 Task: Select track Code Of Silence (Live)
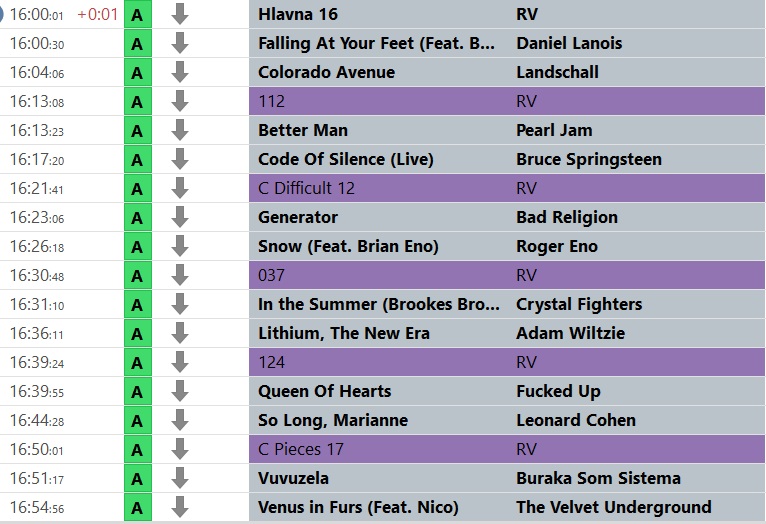[345, 159]
